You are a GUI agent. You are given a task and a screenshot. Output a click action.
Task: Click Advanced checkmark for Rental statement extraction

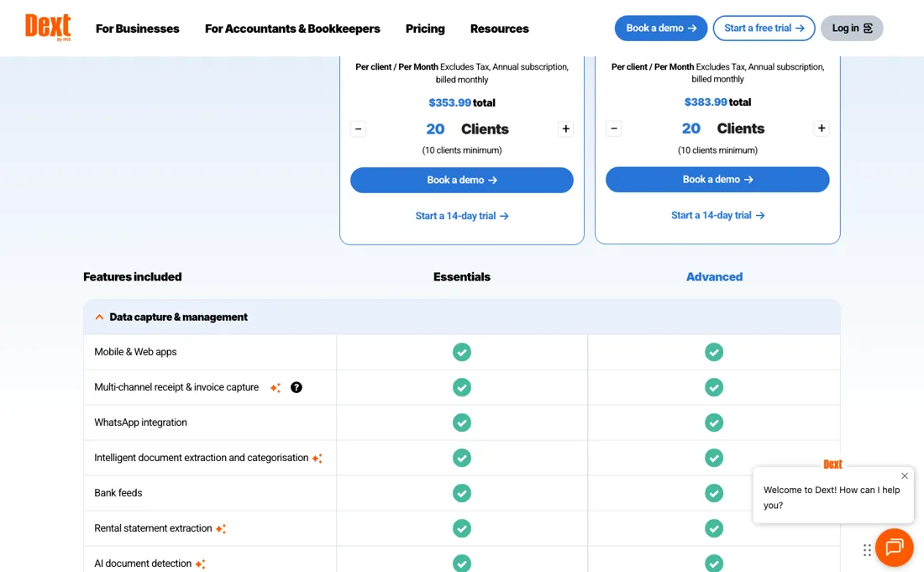point(714,528)
